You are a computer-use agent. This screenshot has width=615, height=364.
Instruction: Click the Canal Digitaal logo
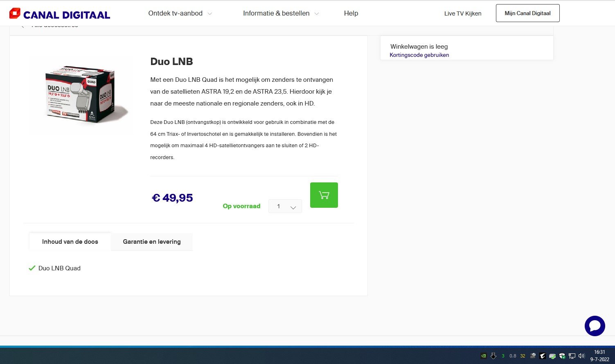point(60,14)
